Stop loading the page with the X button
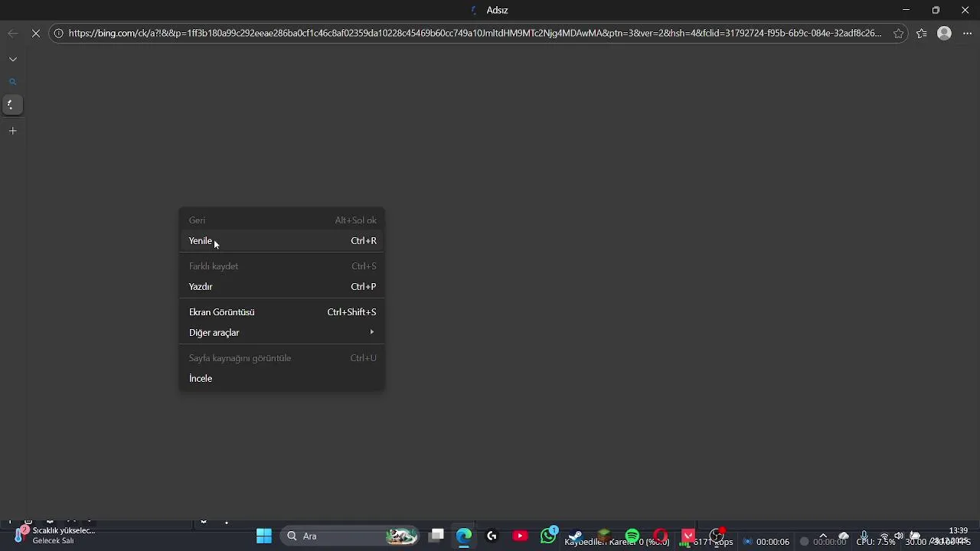Screen dimensions: 980x551 pos(36,33)
